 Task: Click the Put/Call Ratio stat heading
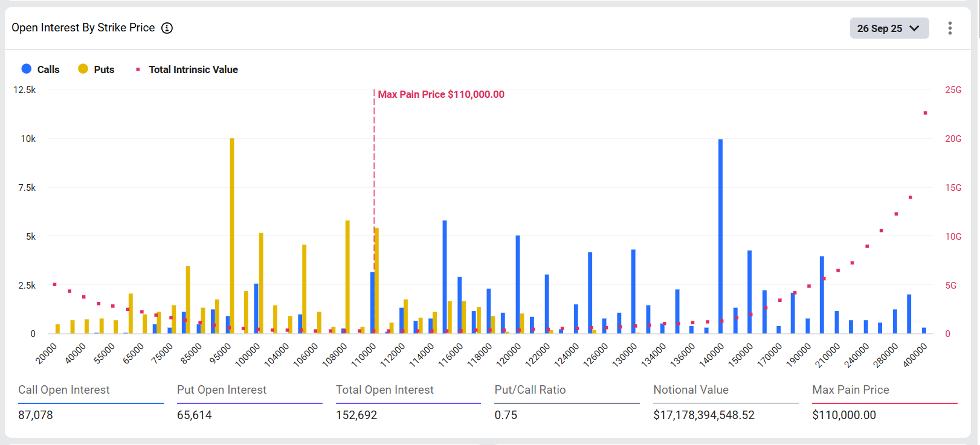(530, 390)
